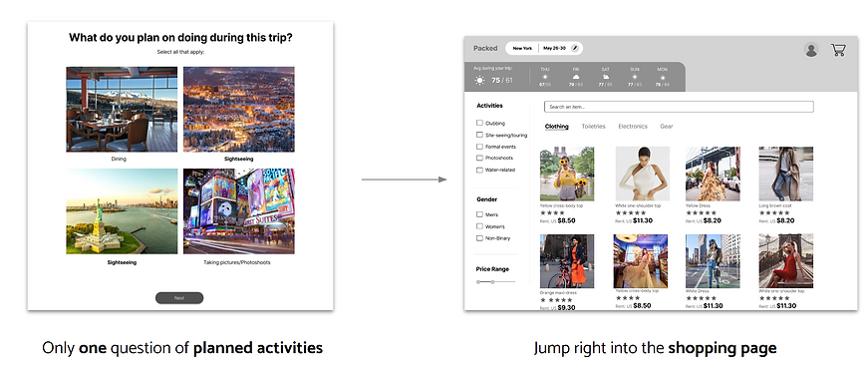Select SAT partly cloudy icon

tap(606, 77)
